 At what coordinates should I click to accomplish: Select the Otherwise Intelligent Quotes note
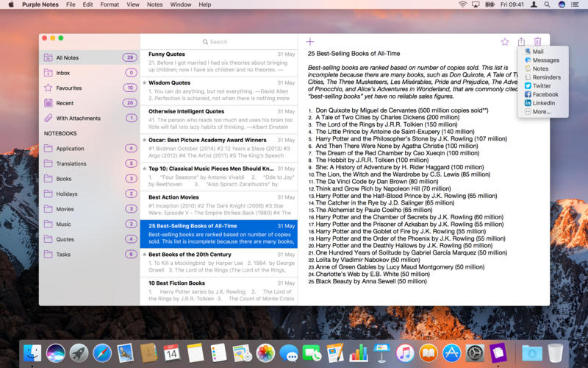click(219, 119)
